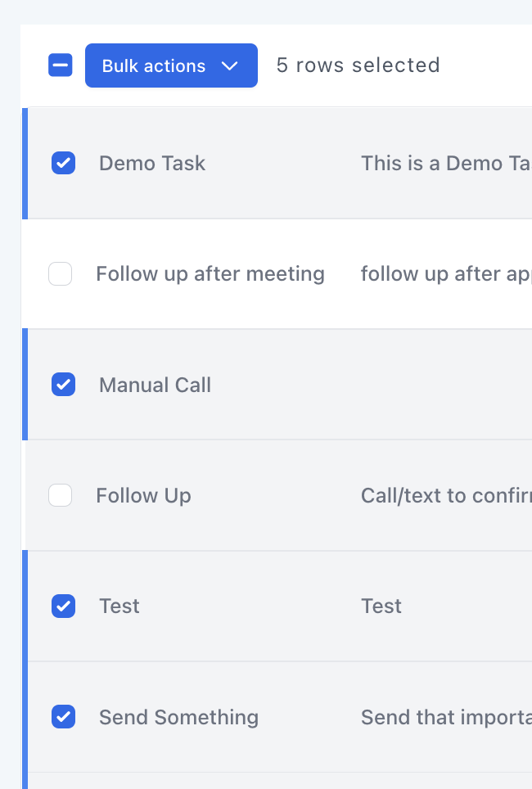Open the Manual Call task
Image resolution: width=532 pixels, height=789 pixels.
point(155,385)
